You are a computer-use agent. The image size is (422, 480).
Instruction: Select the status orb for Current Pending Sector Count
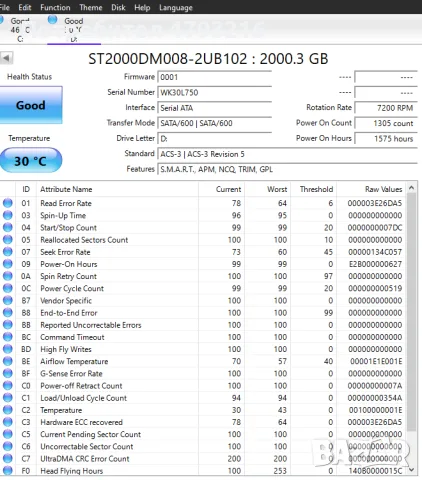8,434
